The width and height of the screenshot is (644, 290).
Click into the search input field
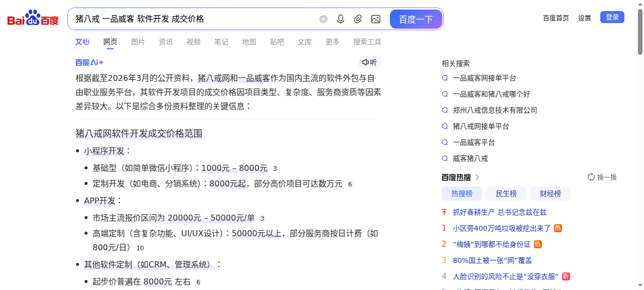[194, 19]
